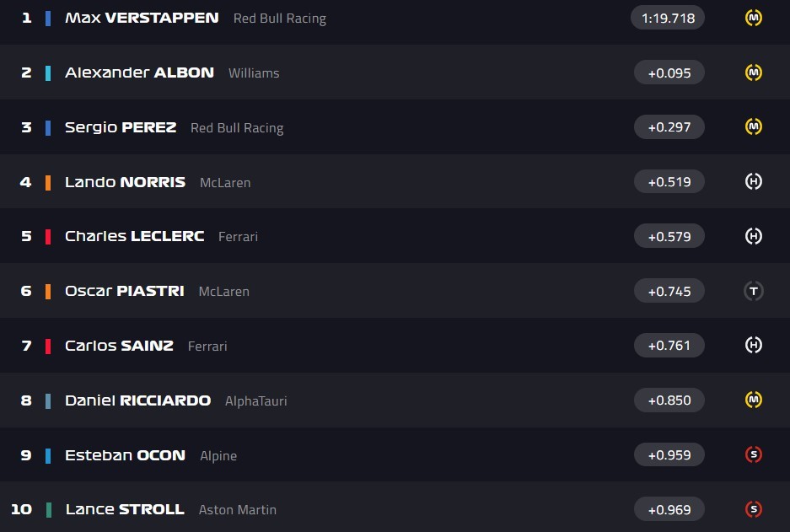Select Sergio Perez driver name
The image size is (790, 532).
[x=121, y=127]
